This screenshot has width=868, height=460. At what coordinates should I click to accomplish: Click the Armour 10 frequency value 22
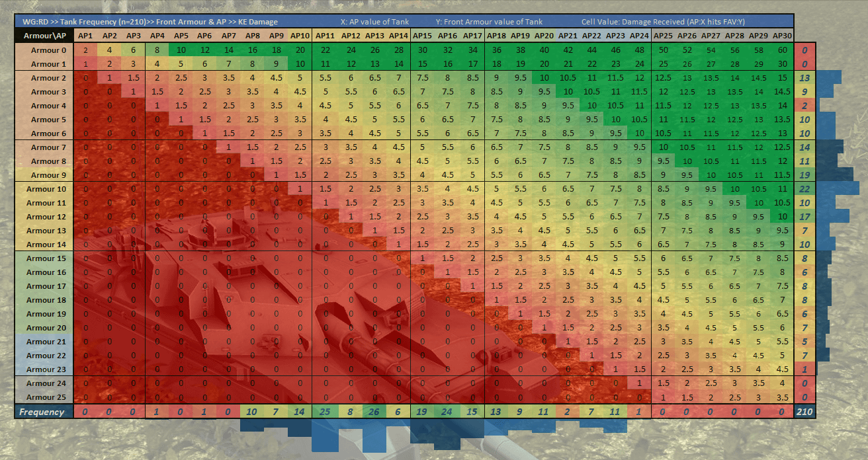[x=804, y=189]
